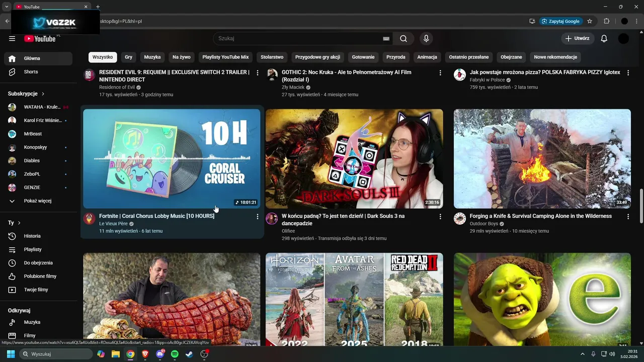Open Filmy under Odkrywaj

(x=38, y=335)
